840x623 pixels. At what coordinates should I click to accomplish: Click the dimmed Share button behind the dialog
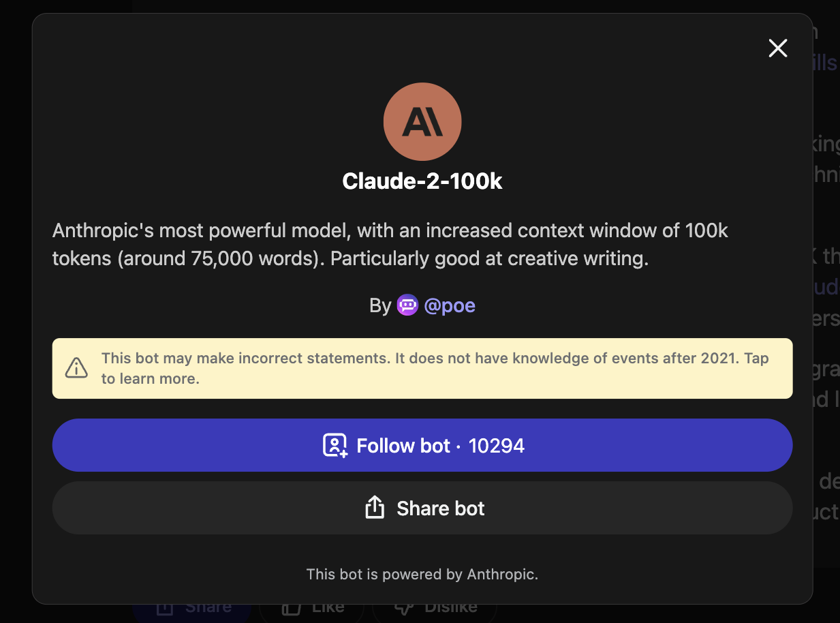click(x=191, y=608)
